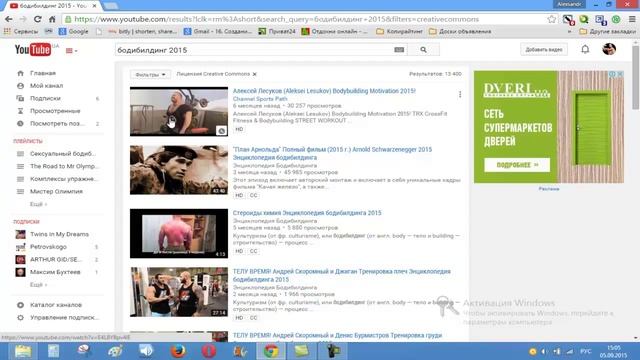Image resolution: width=640 pixels, height=360 pixels.
Task: Click the Добавить видео button
Action: coord(544,49)
